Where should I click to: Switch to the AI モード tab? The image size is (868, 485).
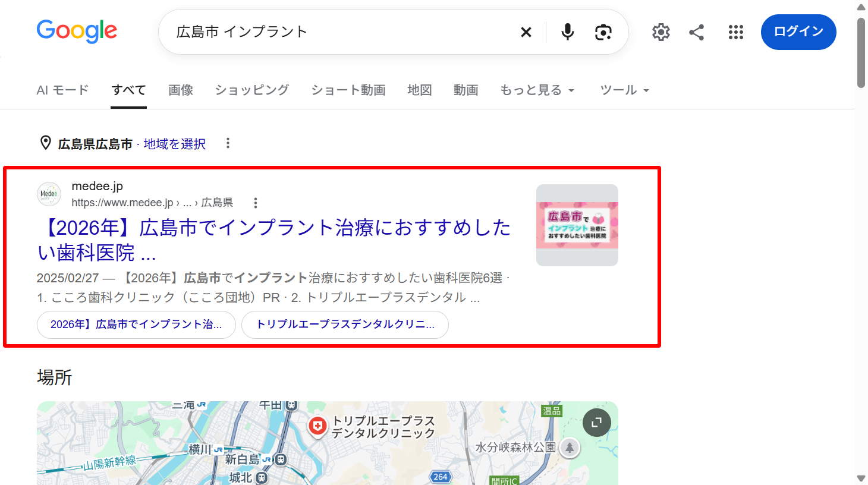coord(62,90)
